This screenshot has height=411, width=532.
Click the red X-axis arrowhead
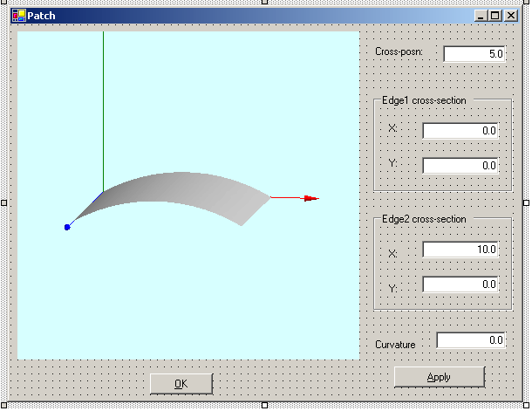[311, 198]
